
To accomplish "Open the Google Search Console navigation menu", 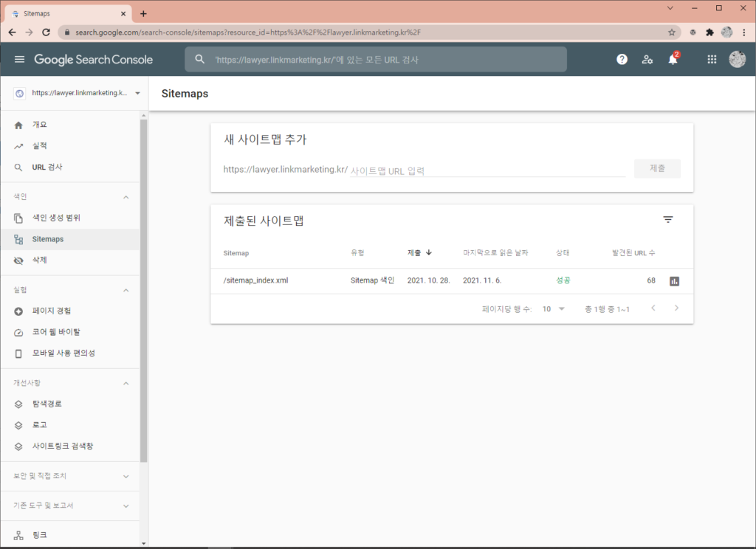I will [x=19, y=59].
